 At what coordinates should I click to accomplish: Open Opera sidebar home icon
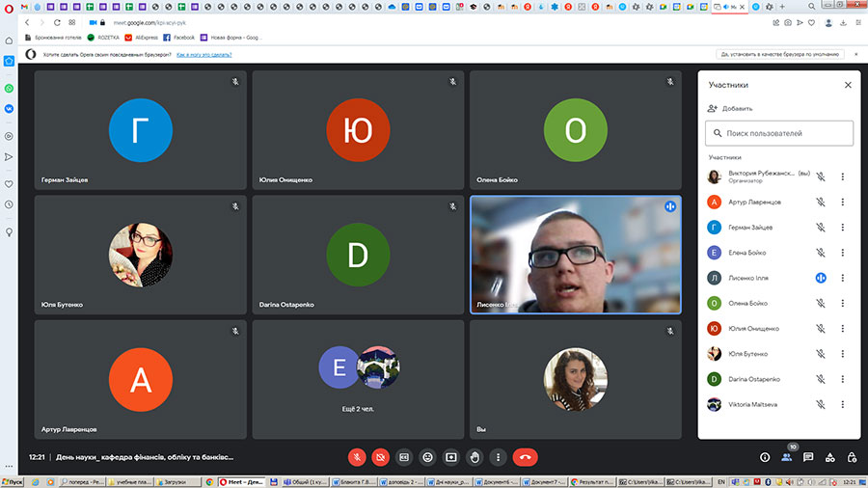9,41
